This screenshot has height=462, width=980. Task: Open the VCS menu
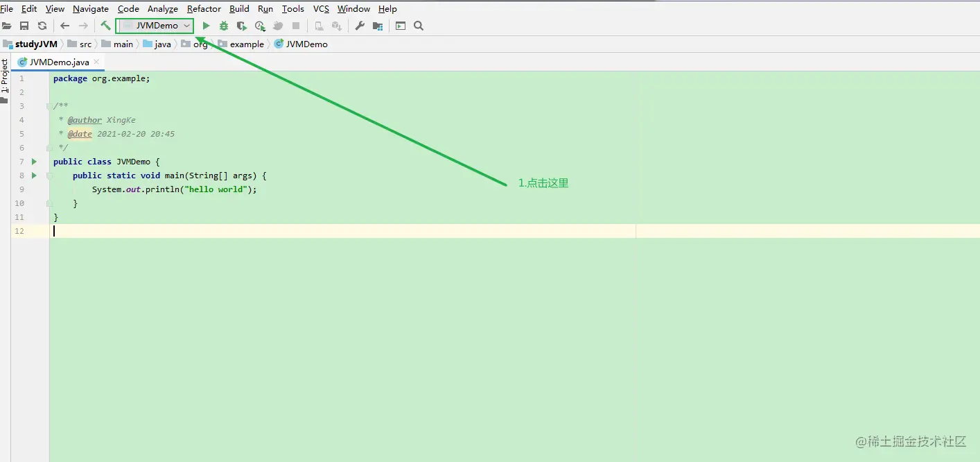pos(321,9)
